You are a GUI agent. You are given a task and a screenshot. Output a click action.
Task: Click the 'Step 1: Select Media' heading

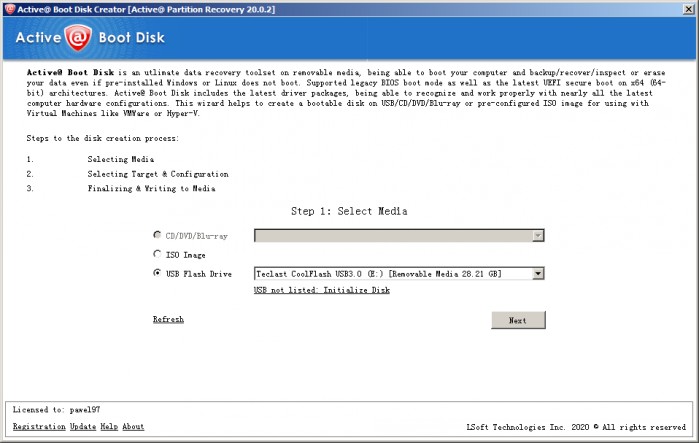349,211
